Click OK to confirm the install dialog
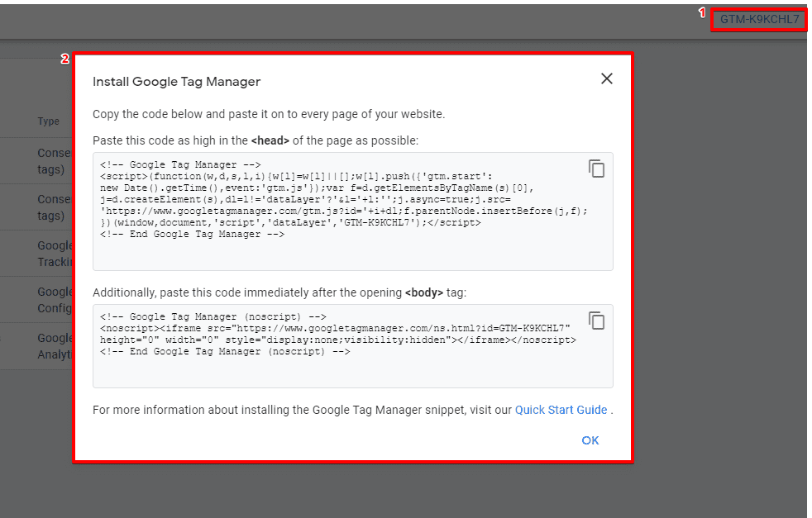The height and width of the screenshot is (518, 812). [x=590, y=440]
